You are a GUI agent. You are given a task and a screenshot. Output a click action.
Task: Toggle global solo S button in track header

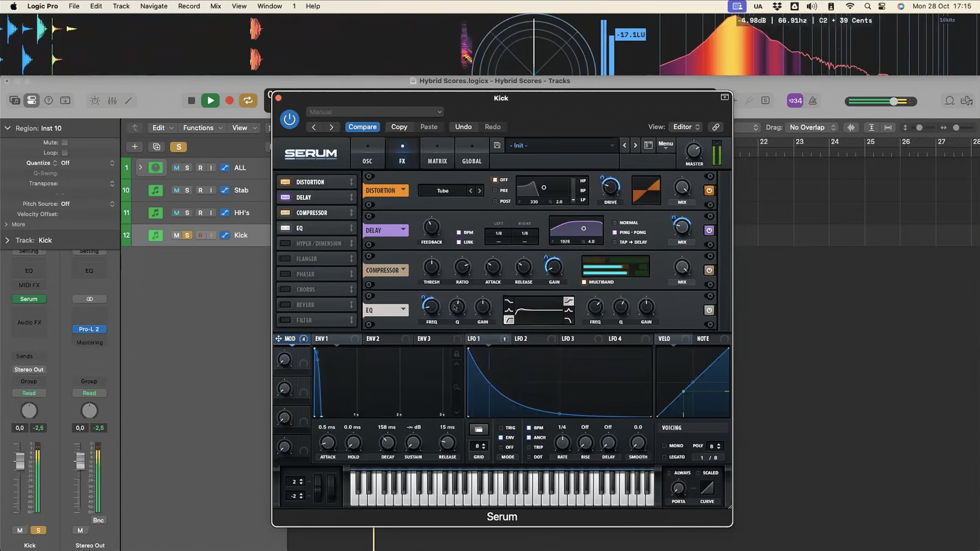pyautogui.click(x=178, y=147)
